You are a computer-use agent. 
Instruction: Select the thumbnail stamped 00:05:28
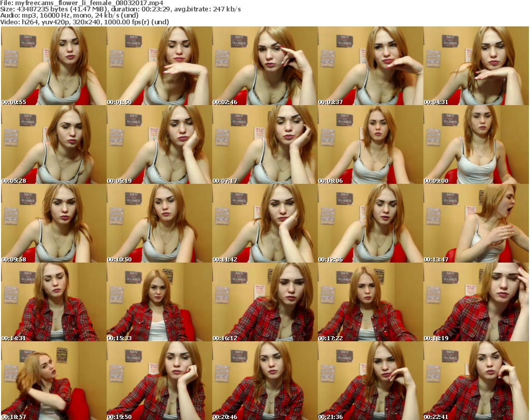coord(54,144)
